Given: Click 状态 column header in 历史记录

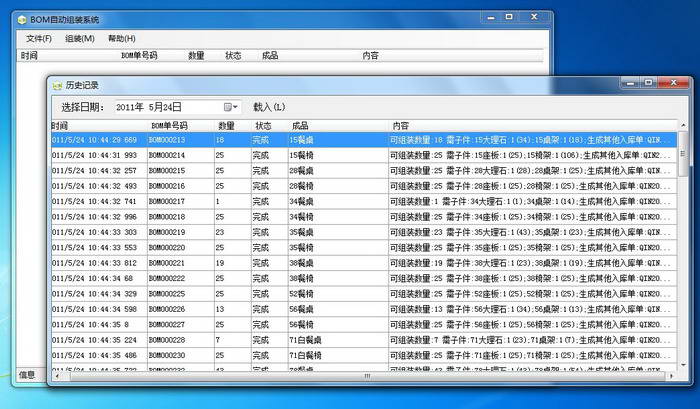Looking at the screenshot, I should click(x=270, y=126).
